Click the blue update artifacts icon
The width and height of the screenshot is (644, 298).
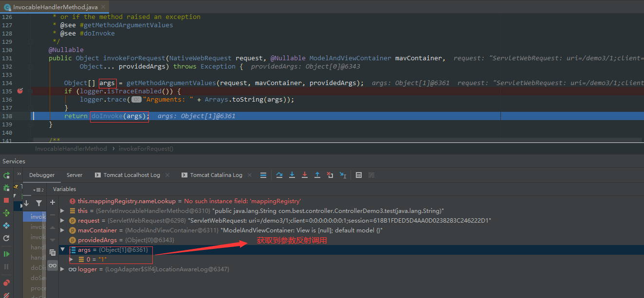point(6,226)
